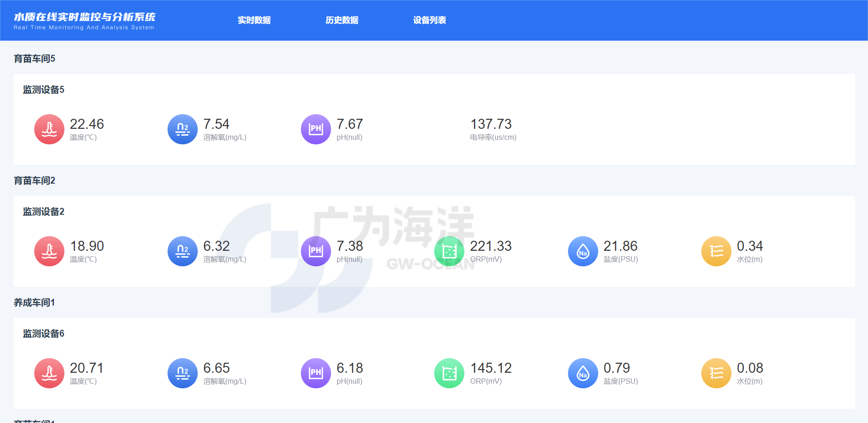This screenshot has height=423, width=868.
Task: Select the yellow water level icon of 监测设备2
Action: click(x=715, y=251)
